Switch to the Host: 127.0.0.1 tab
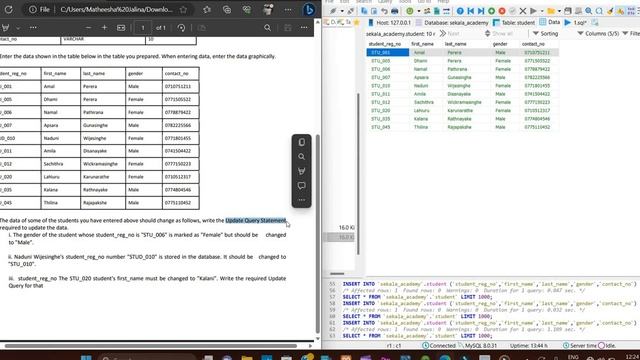The image size is (640, 360). 389,22
